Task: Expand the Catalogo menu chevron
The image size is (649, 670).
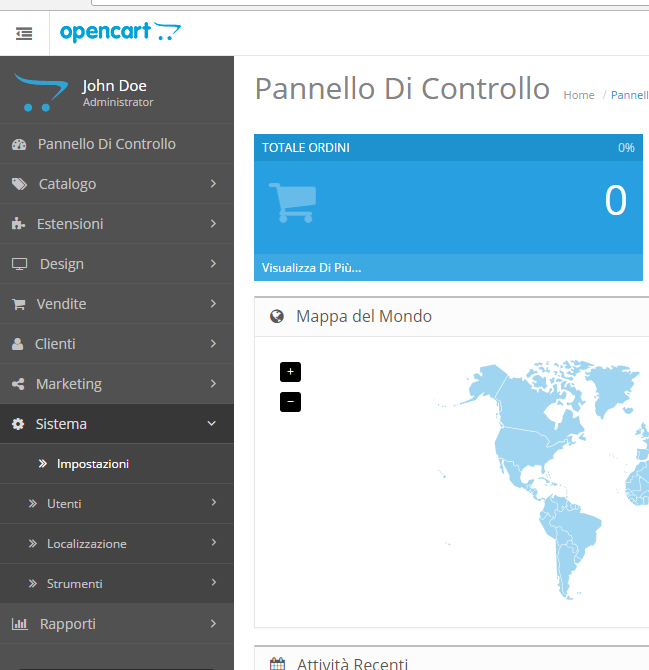Action: coord(213,184)
